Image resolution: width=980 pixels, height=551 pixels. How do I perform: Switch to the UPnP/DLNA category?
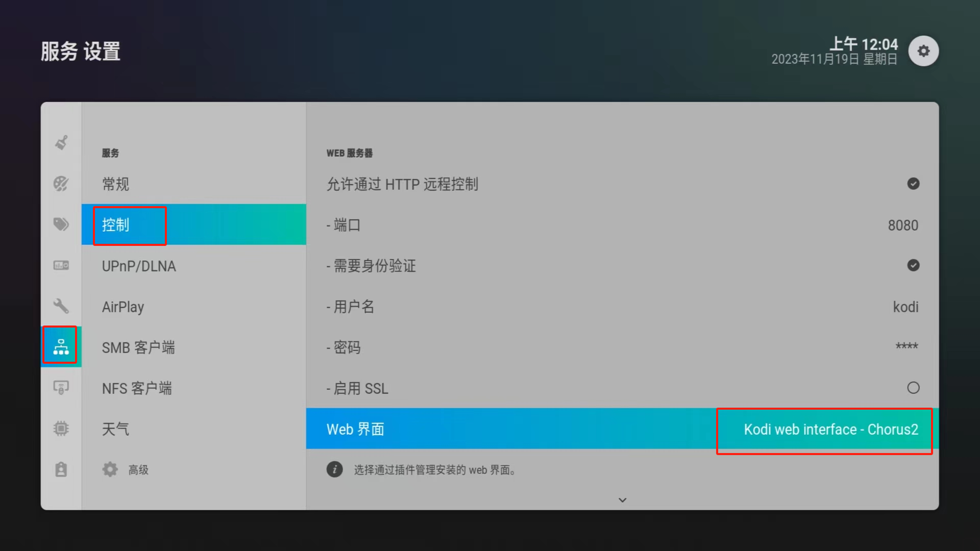click(193, 265)
